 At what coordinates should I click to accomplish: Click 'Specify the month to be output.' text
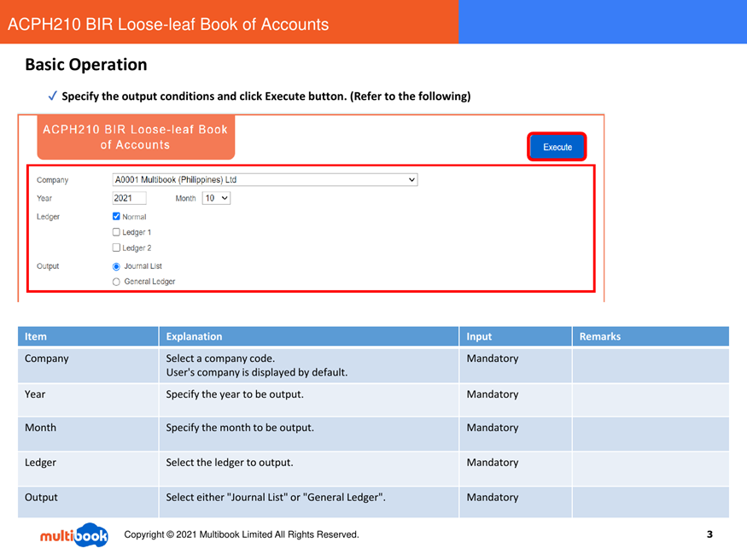tap(240, 428)
